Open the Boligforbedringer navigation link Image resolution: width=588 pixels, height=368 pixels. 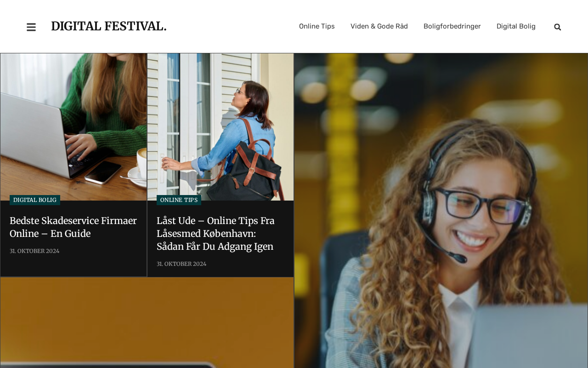coord(452,26)
